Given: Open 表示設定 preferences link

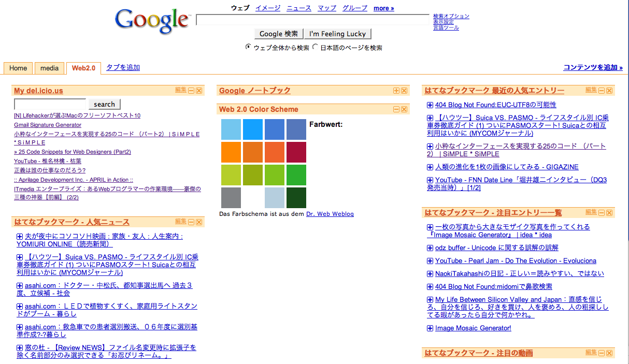Looking at the screenshot, I should click(444, 22).
